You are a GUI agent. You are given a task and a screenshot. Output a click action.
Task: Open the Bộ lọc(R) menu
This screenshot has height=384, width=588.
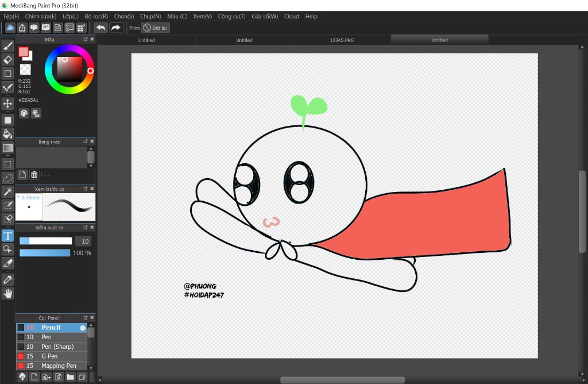pyautogui.click(x=96, y=17)
